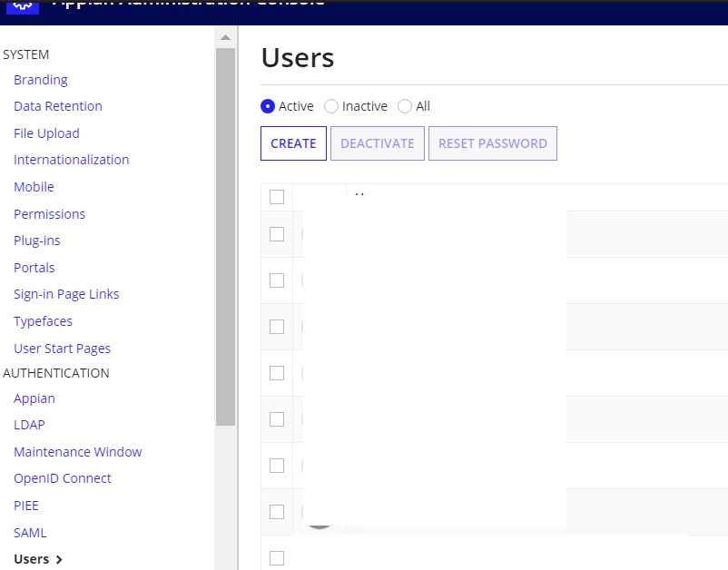Click the sidebar scrollbar up arrow
Viewport: 728px width, 570px height.
click(x=226, y=37)
